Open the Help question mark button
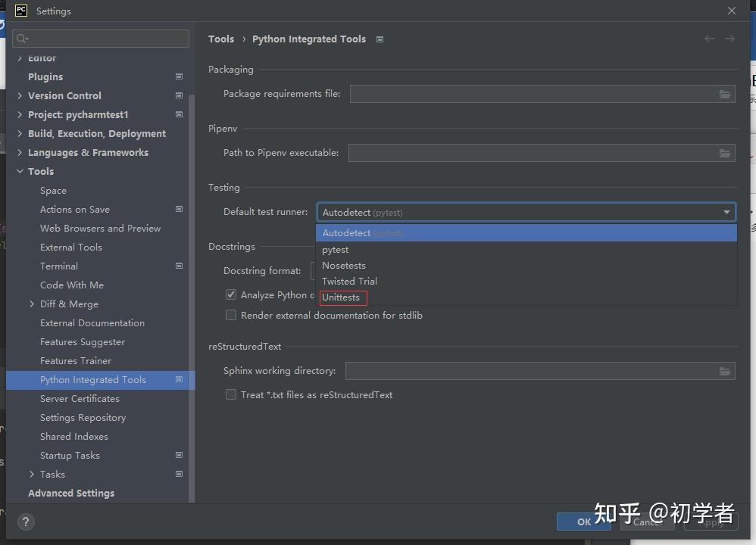The height and width of the screenshot is (545, 756). pos(26,522)
